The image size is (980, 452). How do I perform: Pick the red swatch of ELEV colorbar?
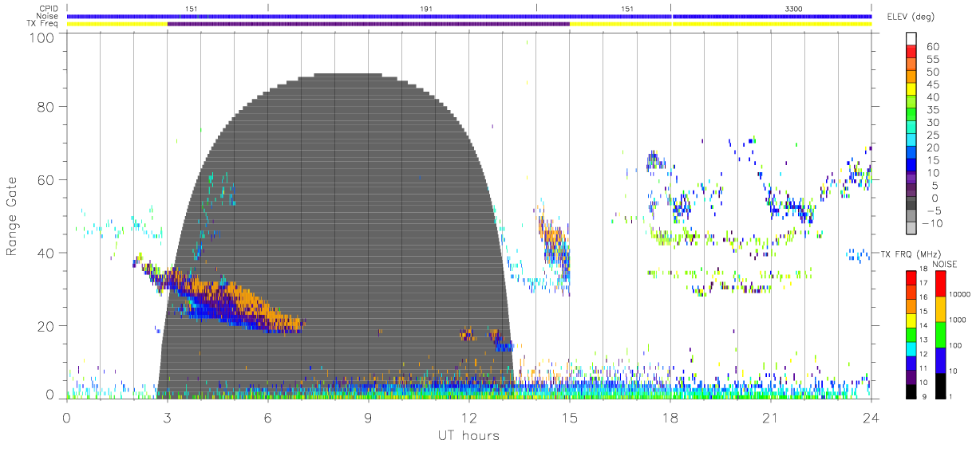(x=911, y=51)
